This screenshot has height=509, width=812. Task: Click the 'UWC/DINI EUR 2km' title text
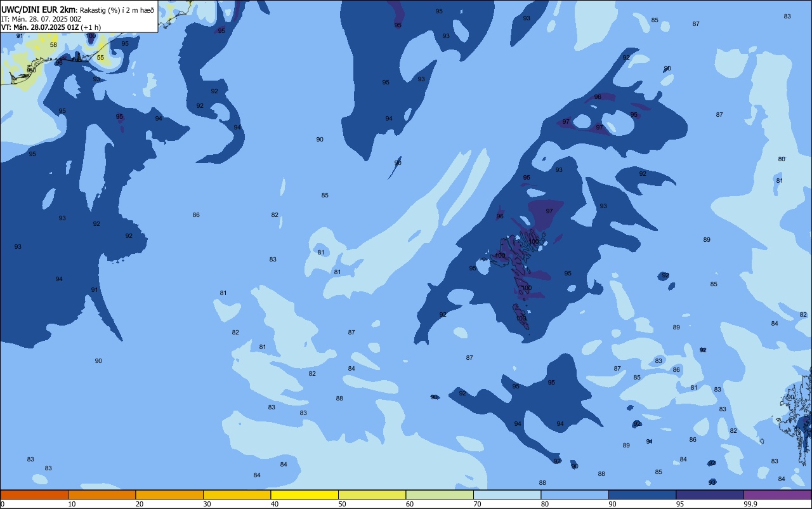[39, 9]
